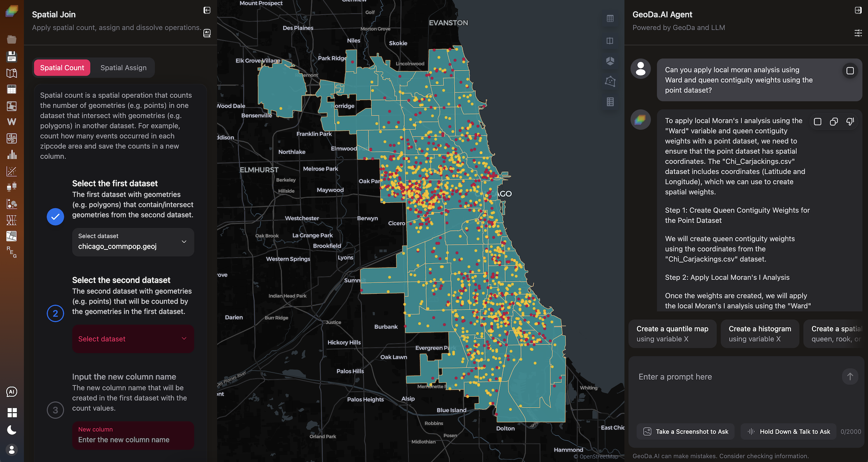Viewport: 868px width, 462px height.
Task: Open the AI chat icon in sidebar
Action: tap(12, 392)
